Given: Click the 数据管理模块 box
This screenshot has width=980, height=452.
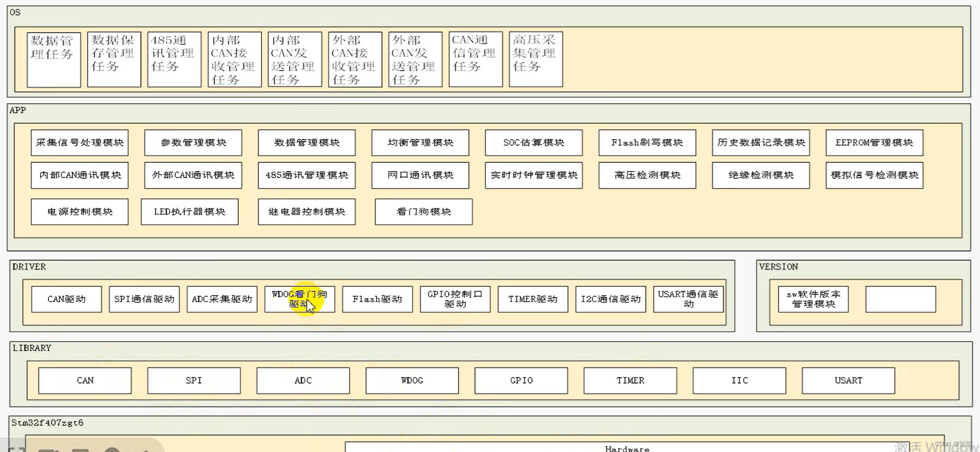Looking at the screenshot, I should coord(307,143).
